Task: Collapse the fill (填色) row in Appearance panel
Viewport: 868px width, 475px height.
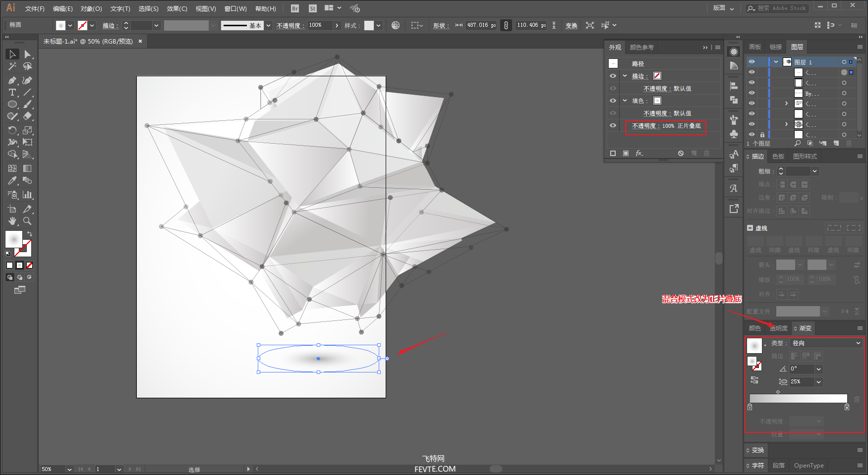Action: (625, 101)
